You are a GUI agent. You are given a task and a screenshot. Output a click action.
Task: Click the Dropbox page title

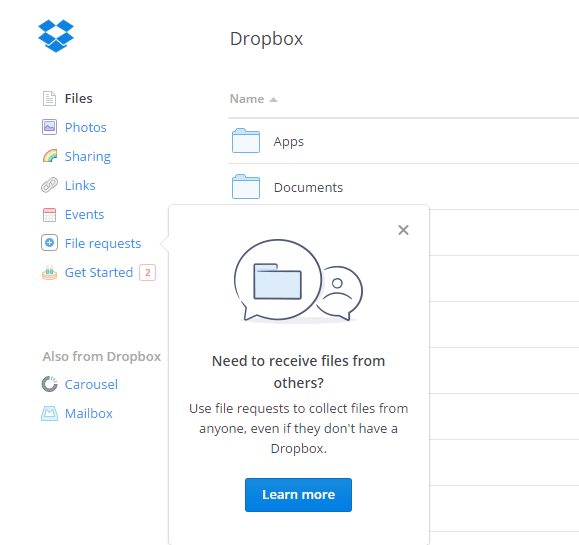[x=267, y=38]
